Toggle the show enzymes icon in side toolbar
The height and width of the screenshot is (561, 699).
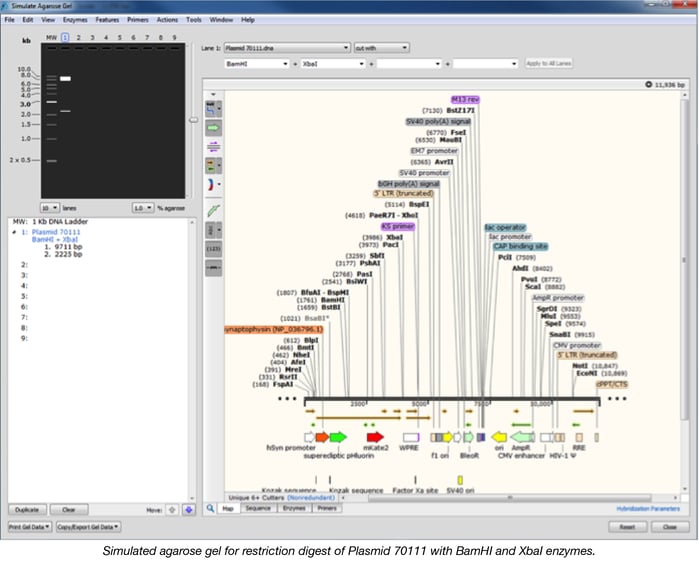(x=211, y=108)
